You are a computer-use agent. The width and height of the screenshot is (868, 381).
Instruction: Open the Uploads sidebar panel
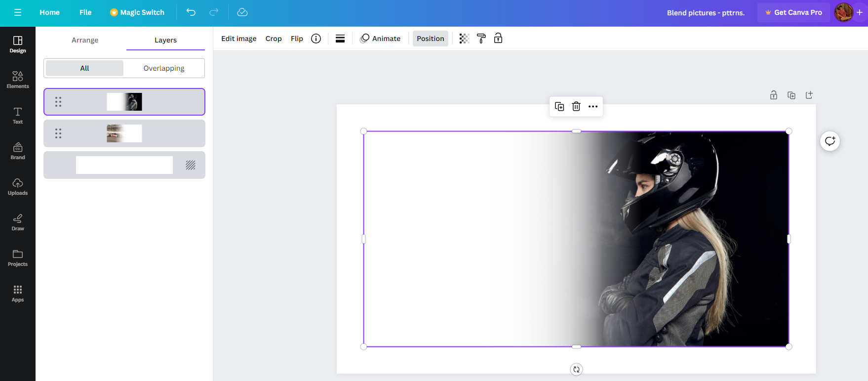point(18,187)
